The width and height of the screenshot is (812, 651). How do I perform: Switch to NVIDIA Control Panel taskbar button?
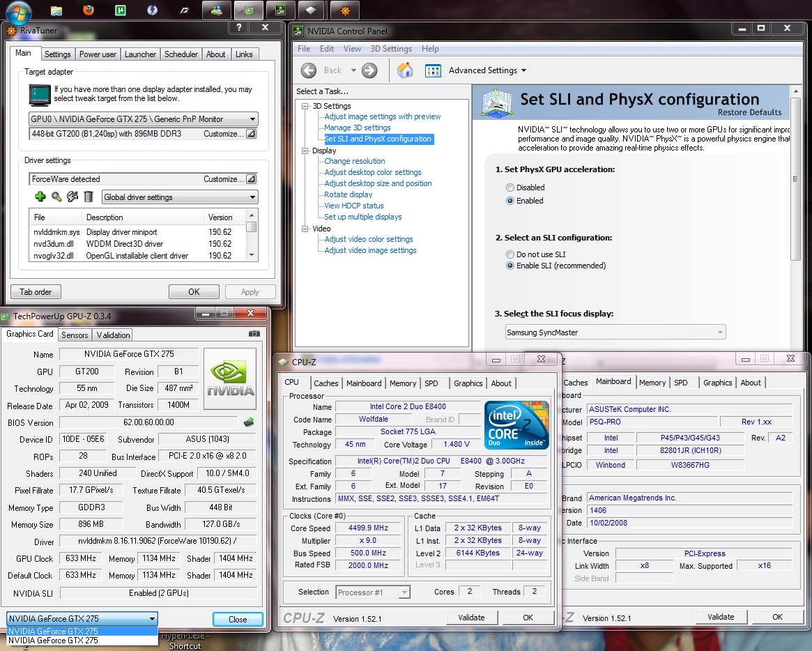(281, 10)
